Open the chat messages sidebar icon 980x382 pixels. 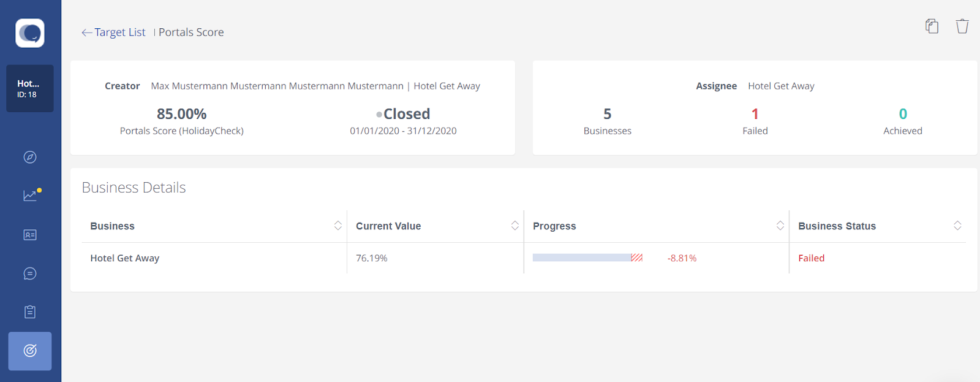tap(30, 273)
